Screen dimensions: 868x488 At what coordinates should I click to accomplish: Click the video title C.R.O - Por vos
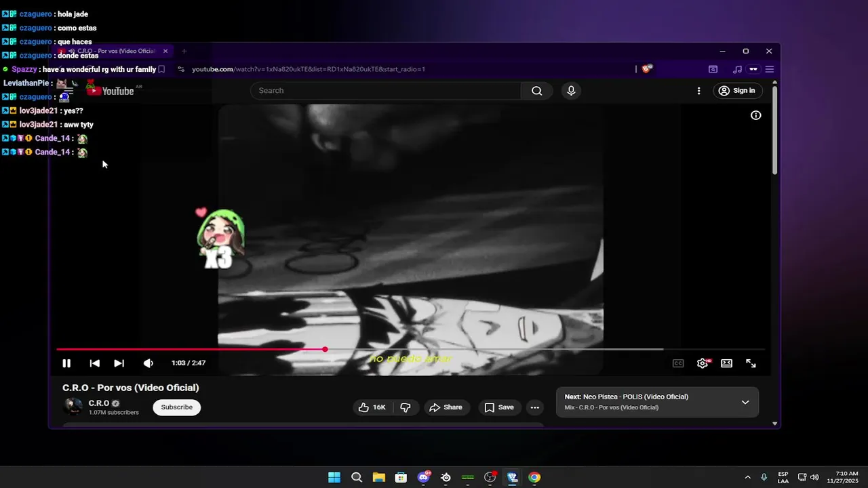131,388
